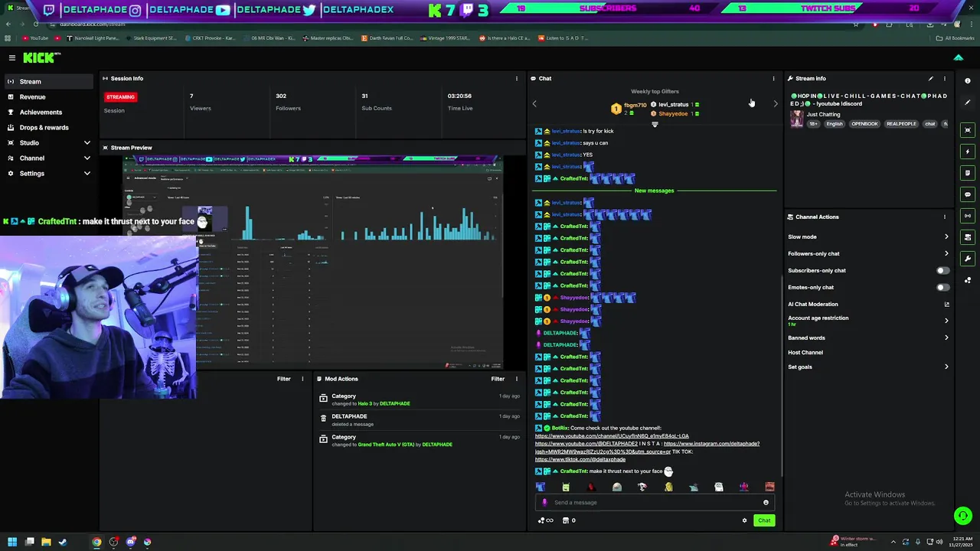Select the OPENBOOK stream tag

pos(864,124)
